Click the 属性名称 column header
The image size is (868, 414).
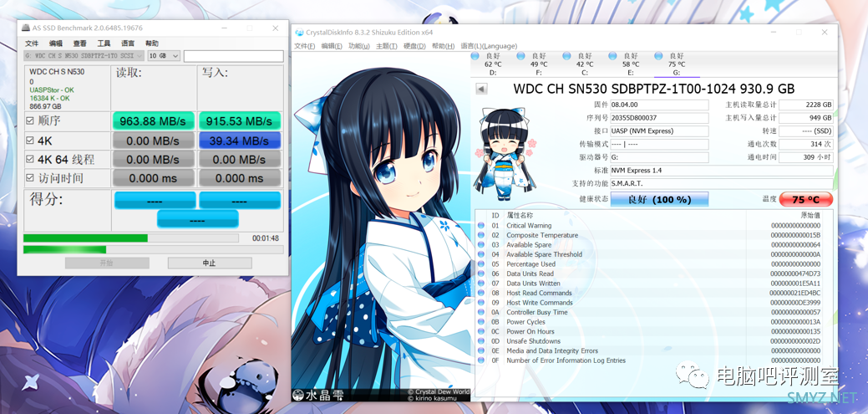tap(520, 215)
